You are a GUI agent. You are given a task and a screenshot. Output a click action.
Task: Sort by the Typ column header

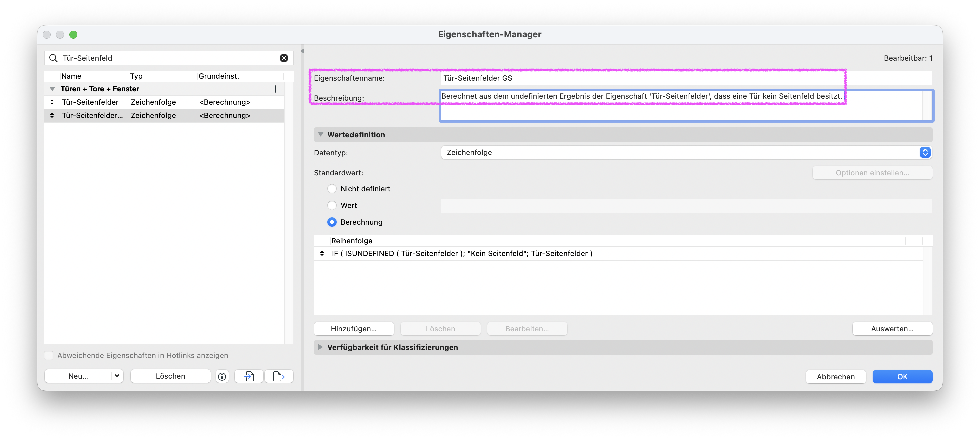pyautogui.click(x=163, y=76)
